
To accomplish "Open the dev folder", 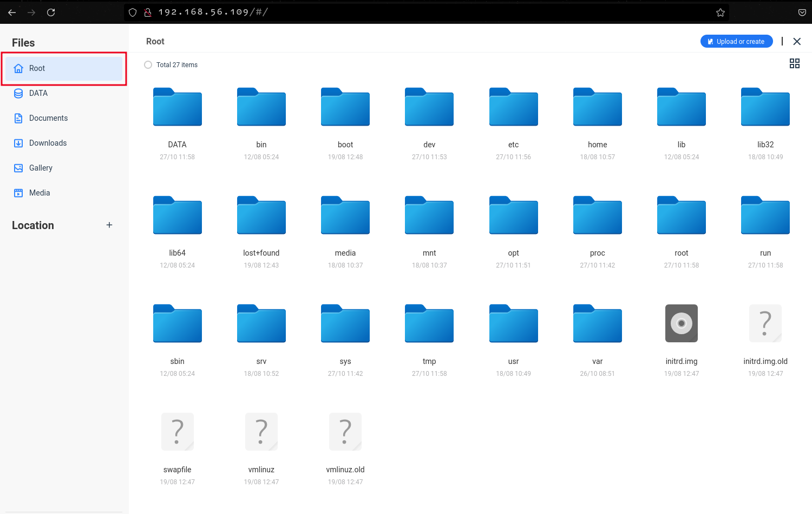I will pos(429,107).
